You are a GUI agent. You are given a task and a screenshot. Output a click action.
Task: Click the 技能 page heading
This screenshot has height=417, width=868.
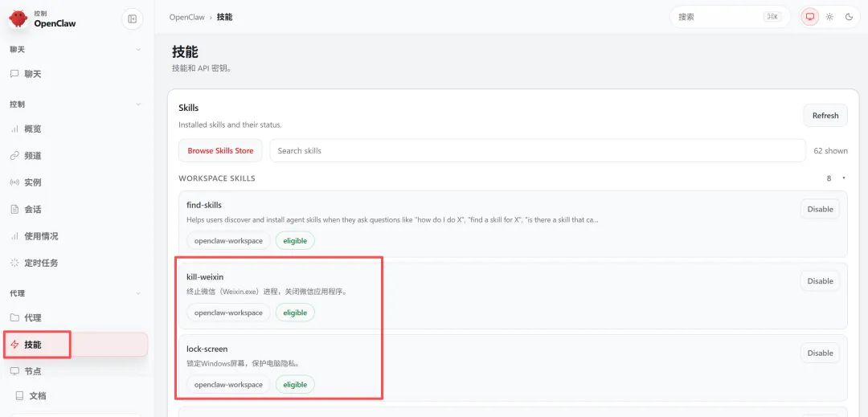pyautogui.click(x=185, y=52)
